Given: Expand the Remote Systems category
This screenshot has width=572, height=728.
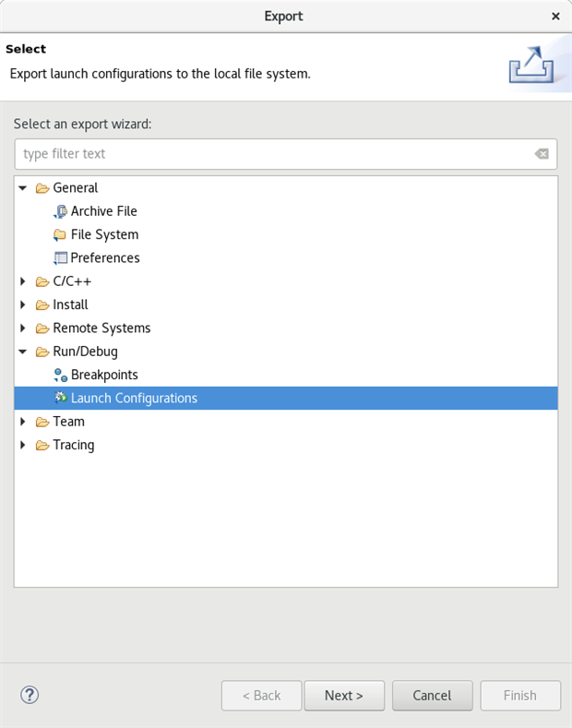Looking at the screenshot, I should click(23, 328).
